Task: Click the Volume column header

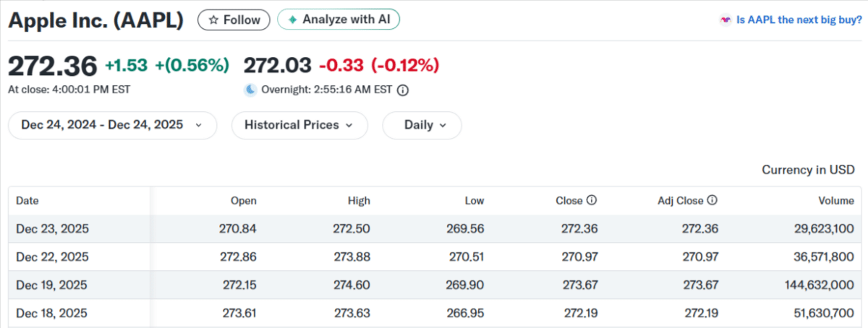Action: 836,201
